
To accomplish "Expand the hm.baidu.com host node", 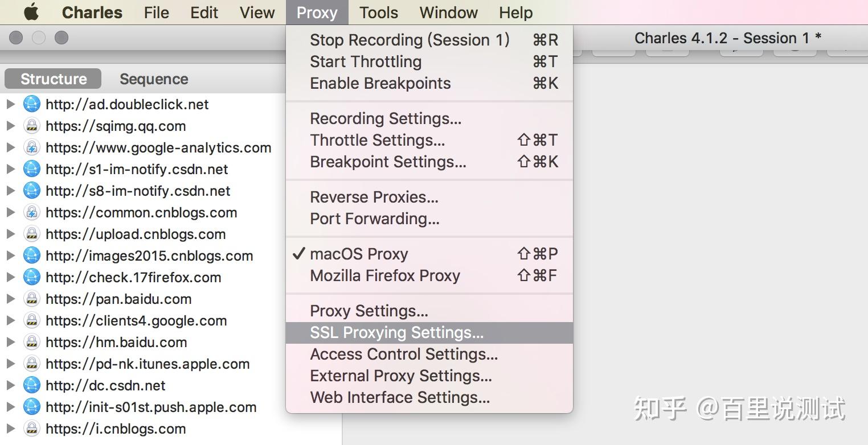I will (10, 342).
